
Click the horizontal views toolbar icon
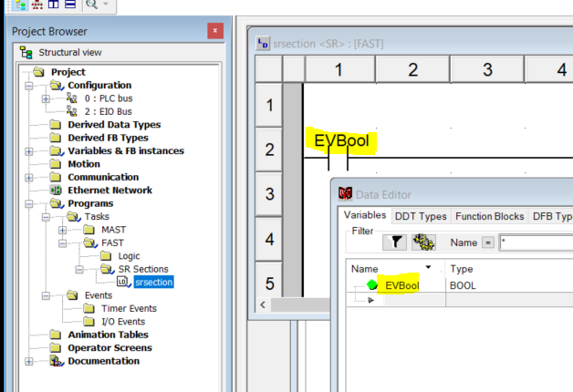point(70,4)
